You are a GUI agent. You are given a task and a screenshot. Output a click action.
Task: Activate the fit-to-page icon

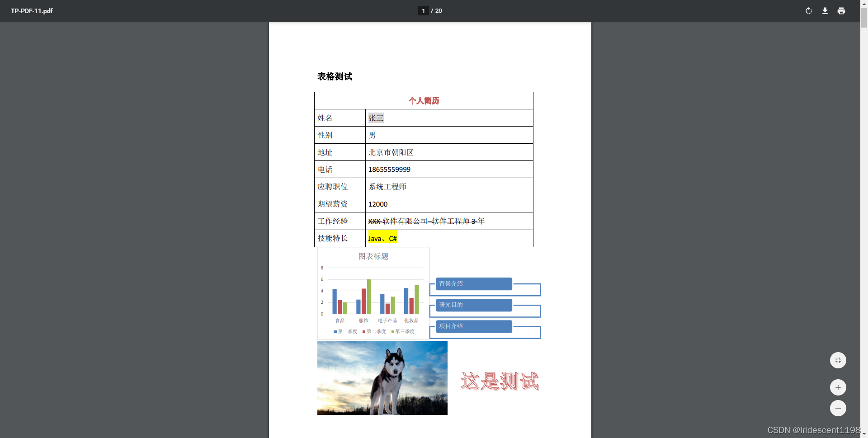(x=839, y=360)
